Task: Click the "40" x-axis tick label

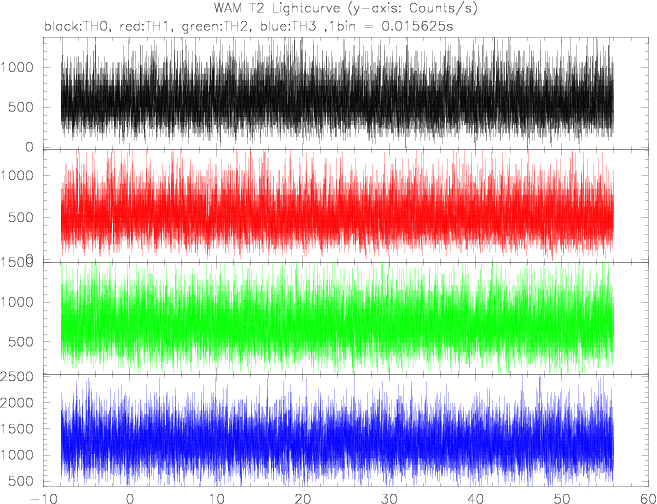Action: coord(476,499)
